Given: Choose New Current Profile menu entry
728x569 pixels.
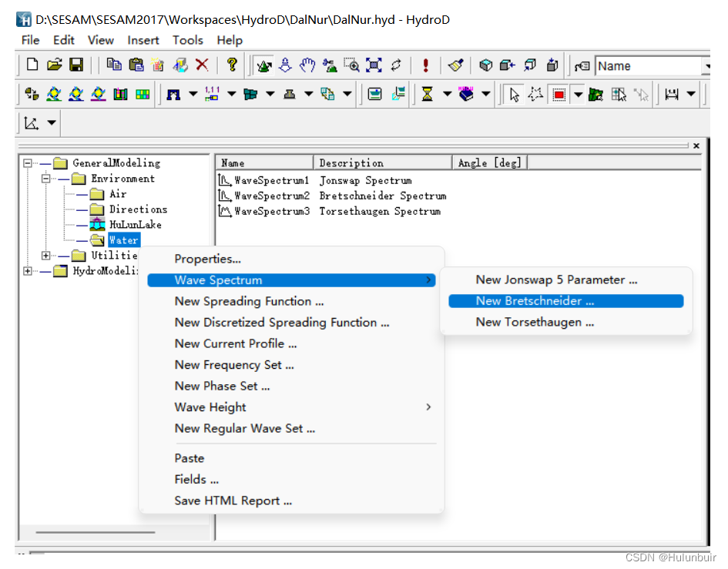Looking at the screenshot, I should (291, 343).
